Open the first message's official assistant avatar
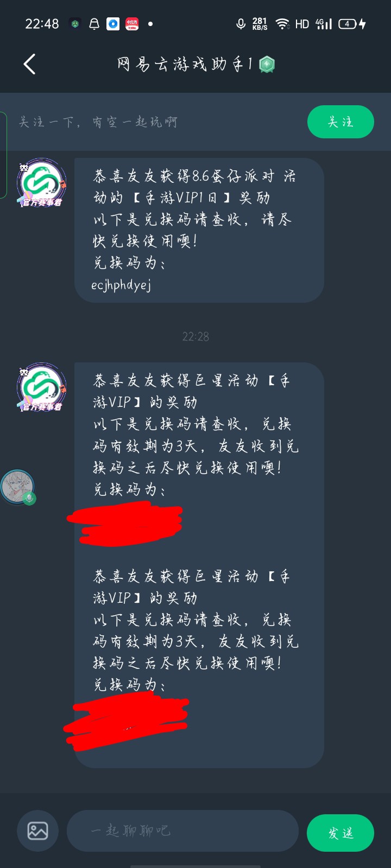Screen dimensions: 391x868 coord(42,183)
